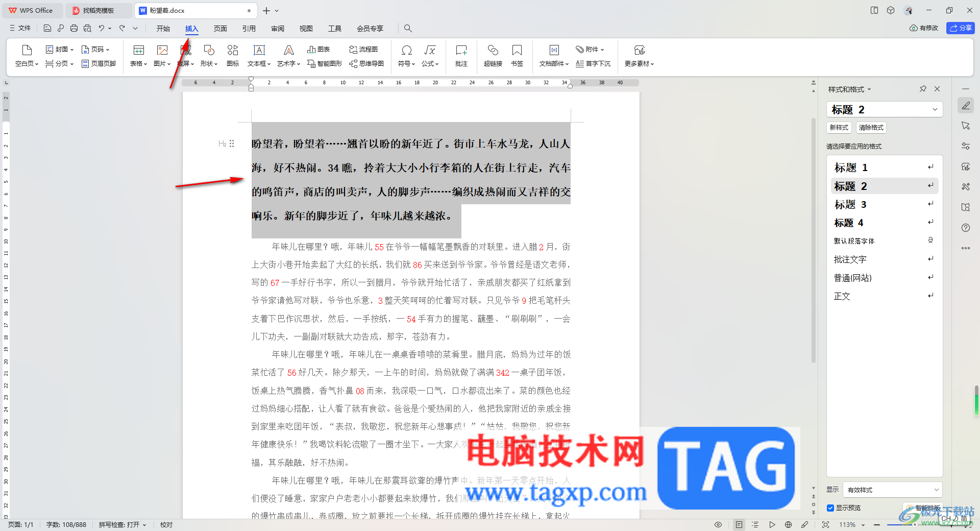Viewport: 980px width, 531px height.
Task: Switch to web layout globe view
Action: [788, 525]
